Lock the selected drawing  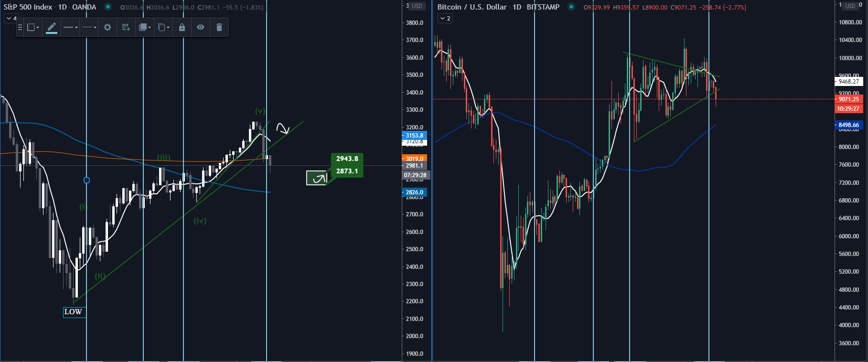pyautogui.click(x=182, y=27)
